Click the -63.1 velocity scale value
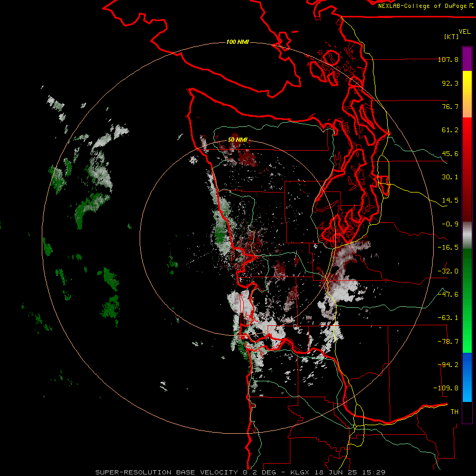The image size is (476, 476). [x=448, y=318]
